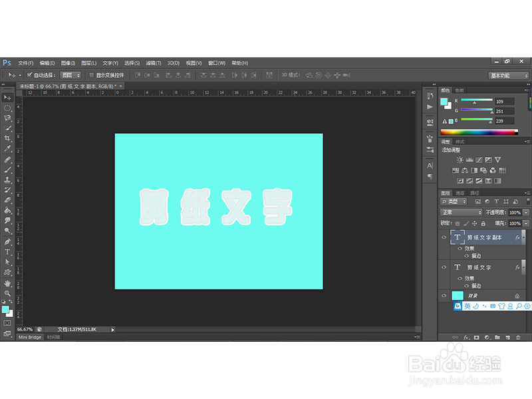Select the Healing Brush tool
Screen dimensions: 532x399
(x=7, y=160)
